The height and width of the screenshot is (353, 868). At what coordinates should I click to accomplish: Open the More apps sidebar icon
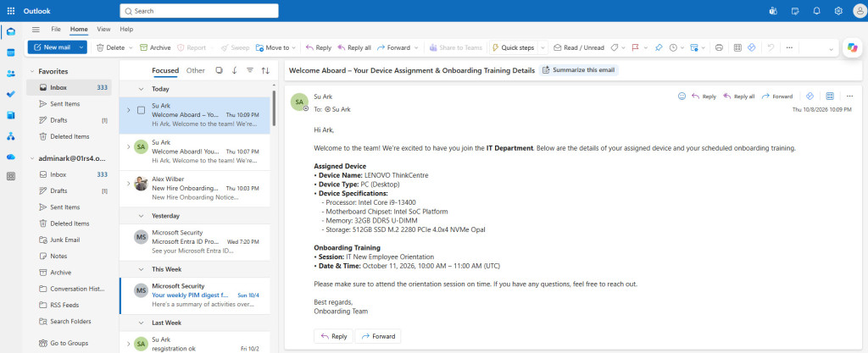tap(11, 177)
